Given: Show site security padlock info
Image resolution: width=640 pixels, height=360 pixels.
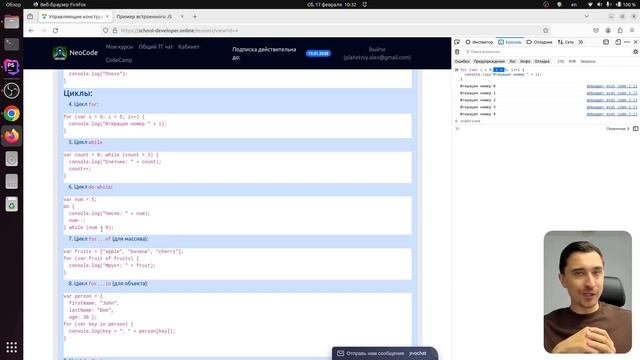Looking at the screenshot, I should 115,31.
